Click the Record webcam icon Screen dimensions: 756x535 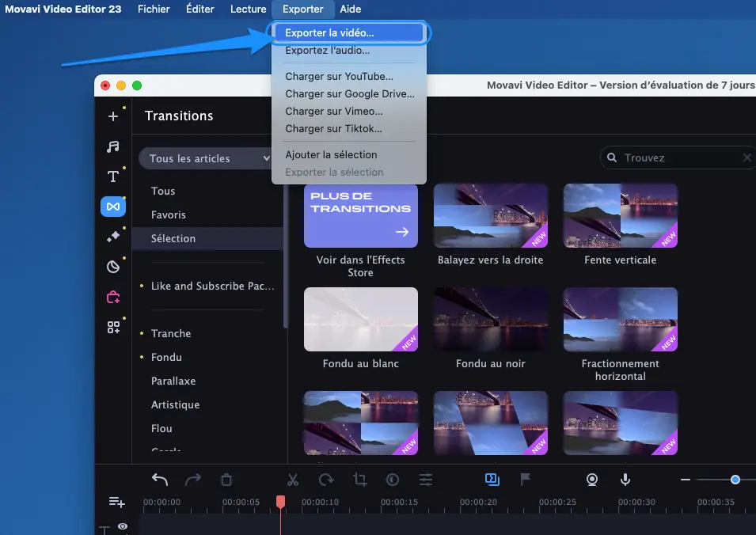point(591,480)
